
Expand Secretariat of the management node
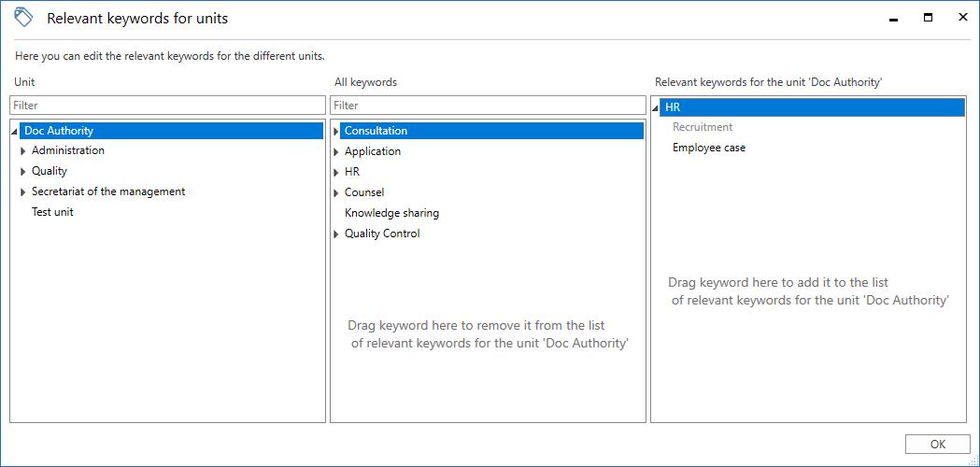(x=23, y=191)
